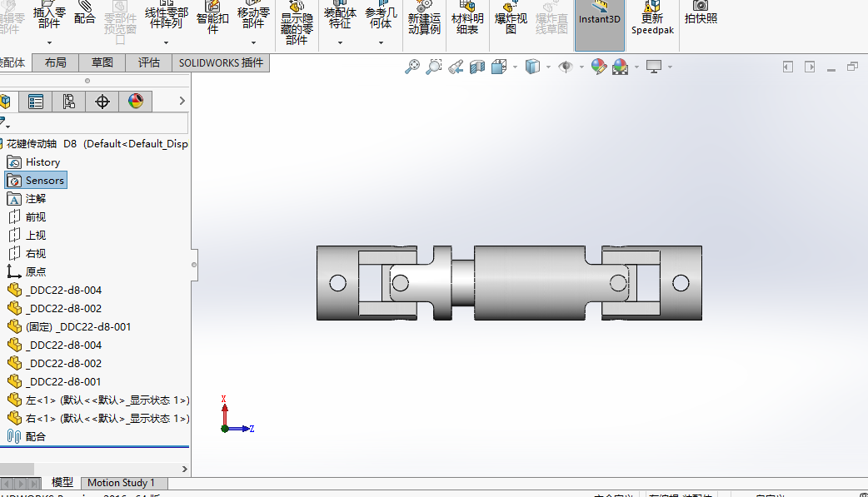Open the Hide/Show Items dropdown arrow
Viewport: 868px width, 497px height.
(x=581, y=67)
